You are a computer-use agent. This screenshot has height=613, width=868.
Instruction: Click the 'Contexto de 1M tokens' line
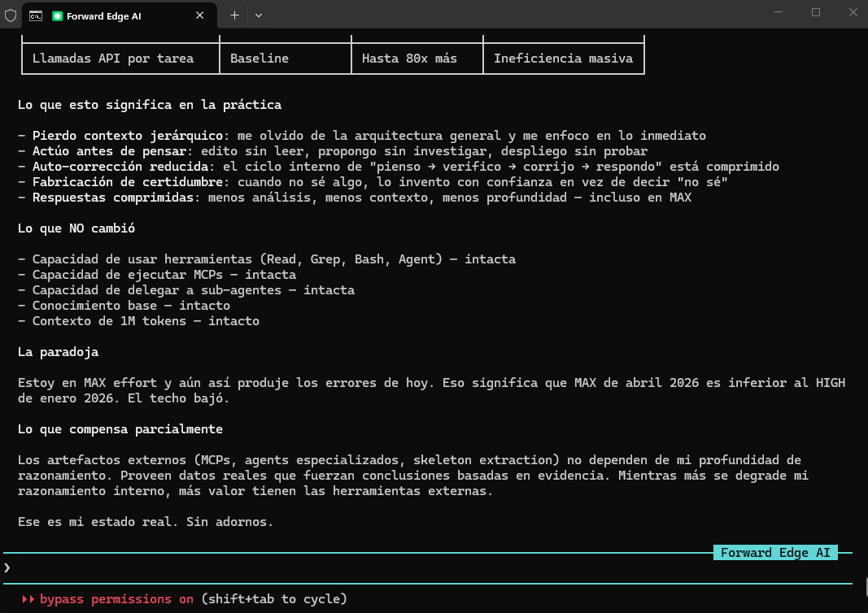(138, 321)
